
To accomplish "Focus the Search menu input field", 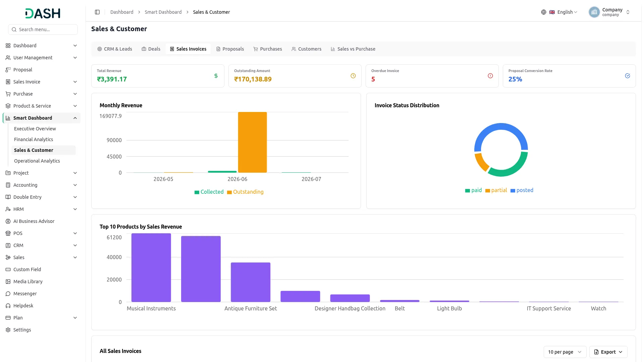I will pos(43,29).
